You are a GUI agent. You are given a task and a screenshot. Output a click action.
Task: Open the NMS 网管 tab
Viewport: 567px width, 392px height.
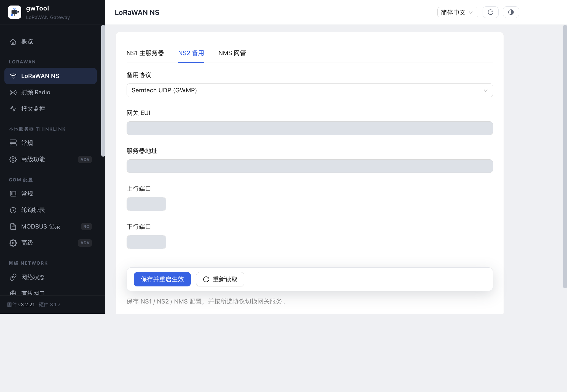[232, 53]
